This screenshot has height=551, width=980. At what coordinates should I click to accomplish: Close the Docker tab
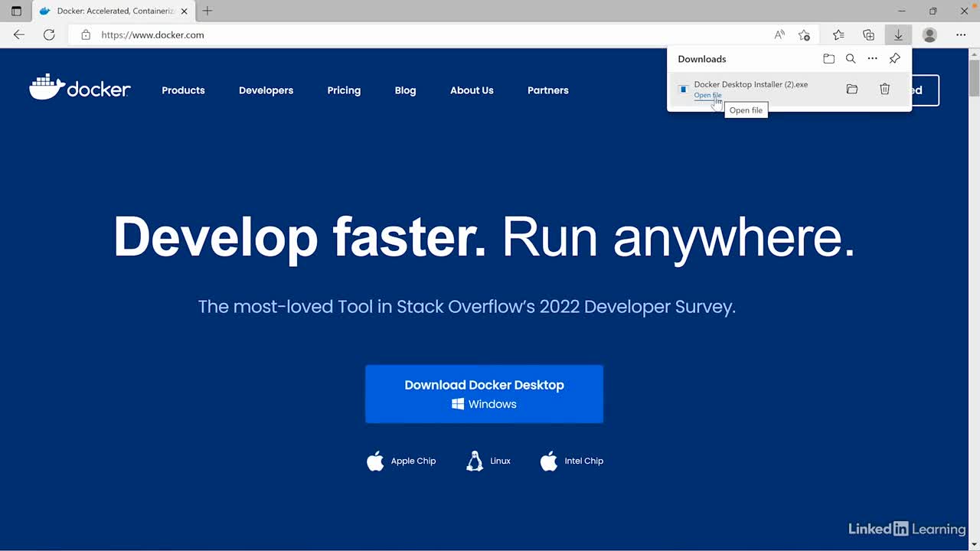(184, 11)
